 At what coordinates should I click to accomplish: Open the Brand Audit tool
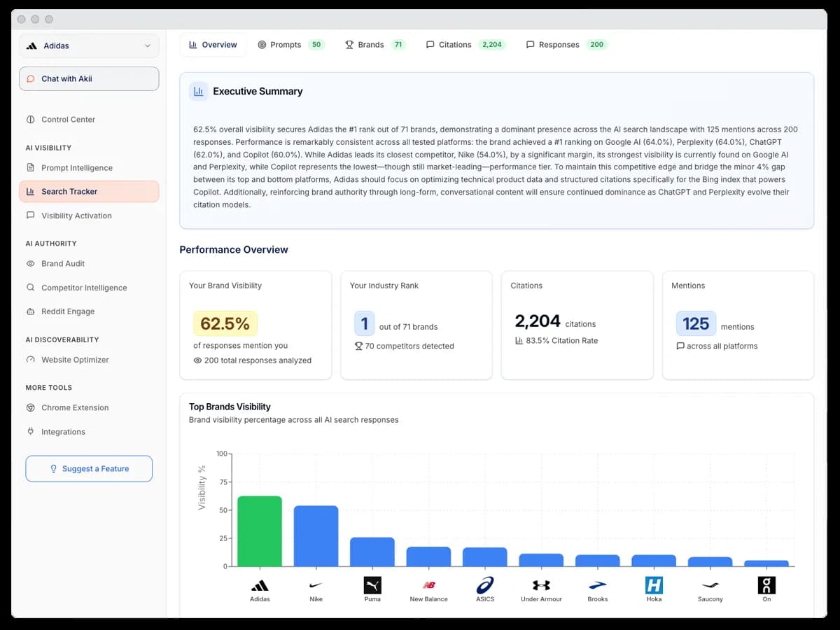[x=31, y=263]
